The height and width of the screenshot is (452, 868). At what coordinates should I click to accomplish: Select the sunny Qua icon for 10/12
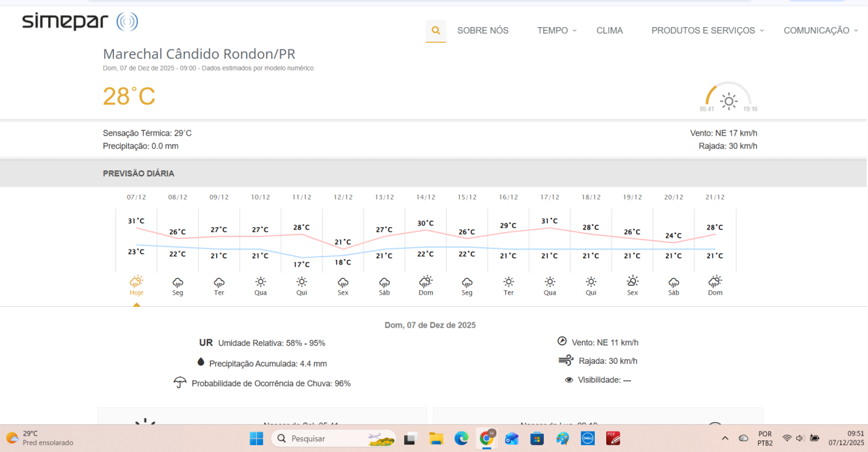[260, 282]
